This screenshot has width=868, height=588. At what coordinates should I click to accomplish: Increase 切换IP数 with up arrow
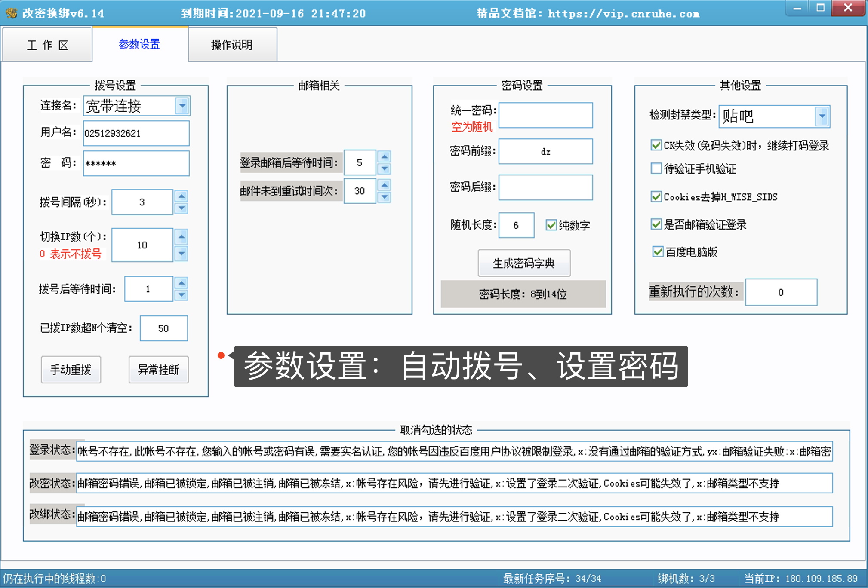pyautogui.click(x=182, y=237)
